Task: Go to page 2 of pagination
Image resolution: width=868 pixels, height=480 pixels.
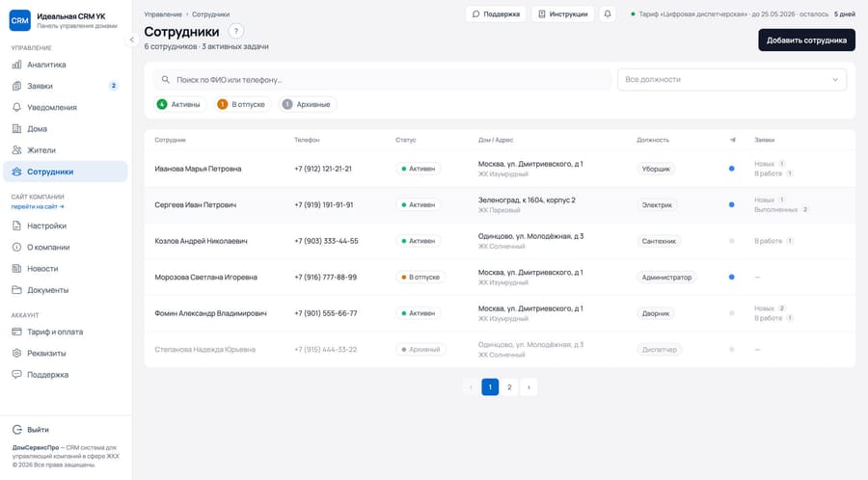Action: (509, 387)
